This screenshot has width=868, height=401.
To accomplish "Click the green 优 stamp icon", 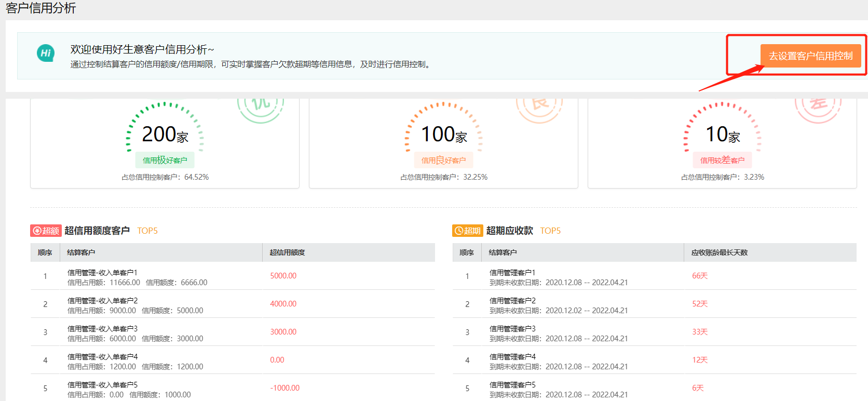I will [261, 105].
